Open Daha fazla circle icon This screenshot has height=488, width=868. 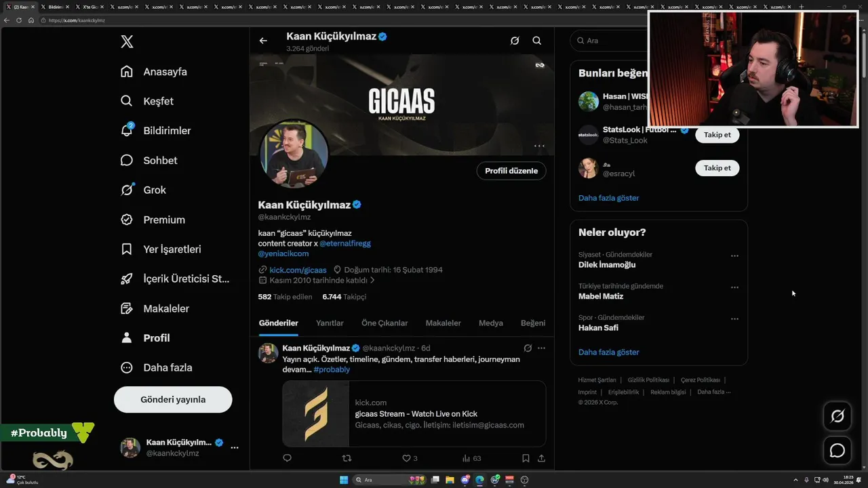tap(127, 367)
